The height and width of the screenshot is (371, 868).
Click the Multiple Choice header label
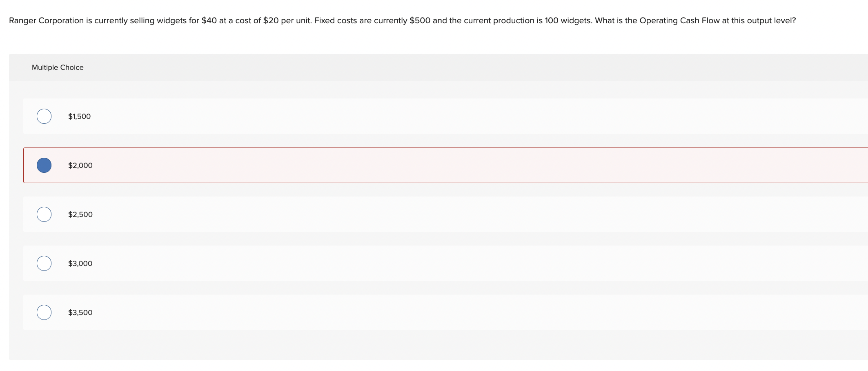pyautogui.click(x=58, y=67)
